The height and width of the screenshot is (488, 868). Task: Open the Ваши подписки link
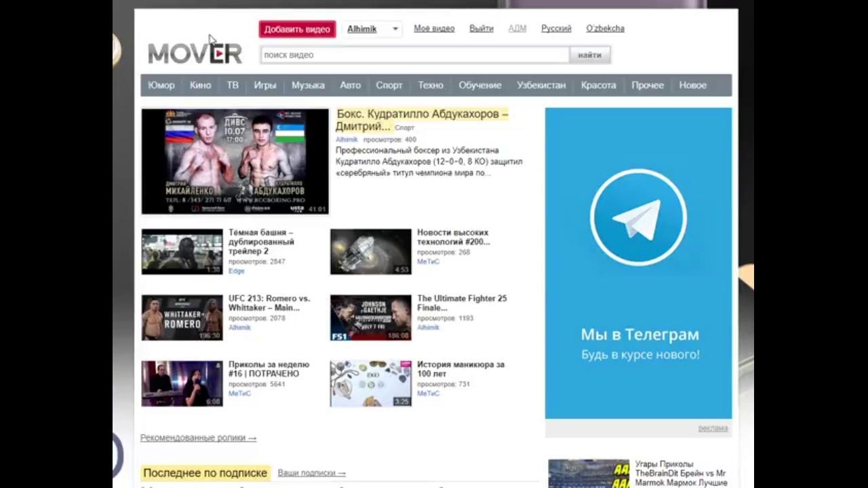tap(311, 473)
